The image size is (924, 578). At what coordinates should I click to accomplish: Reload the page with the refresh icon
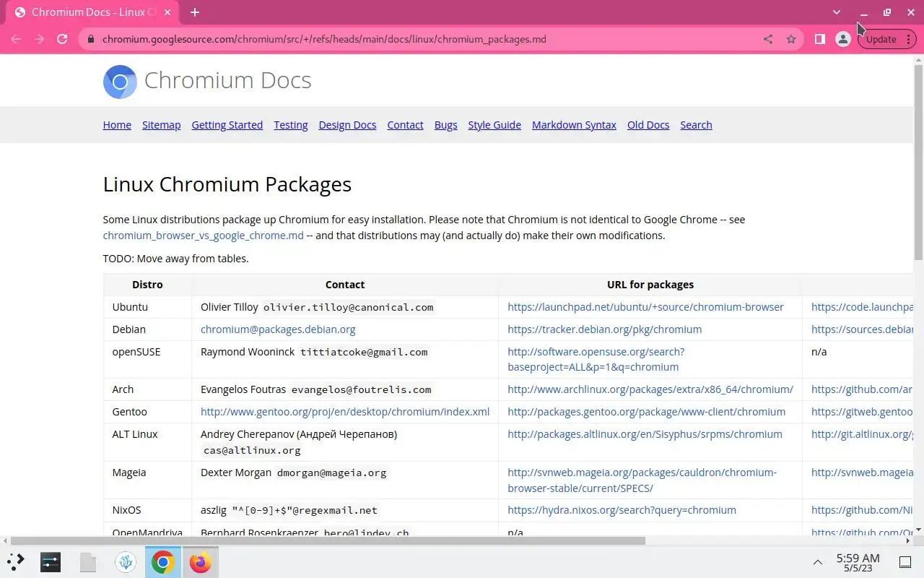click(62, 39)
